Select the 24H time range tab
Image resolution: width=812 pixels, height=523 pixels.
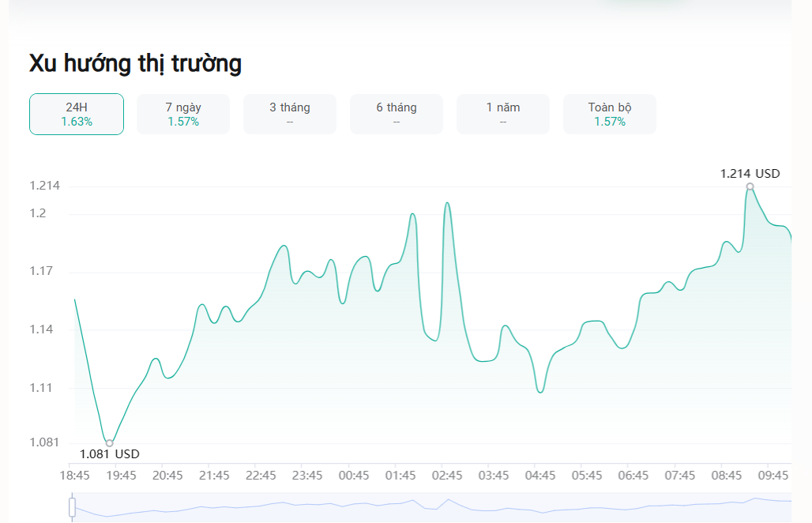[77, 114]
